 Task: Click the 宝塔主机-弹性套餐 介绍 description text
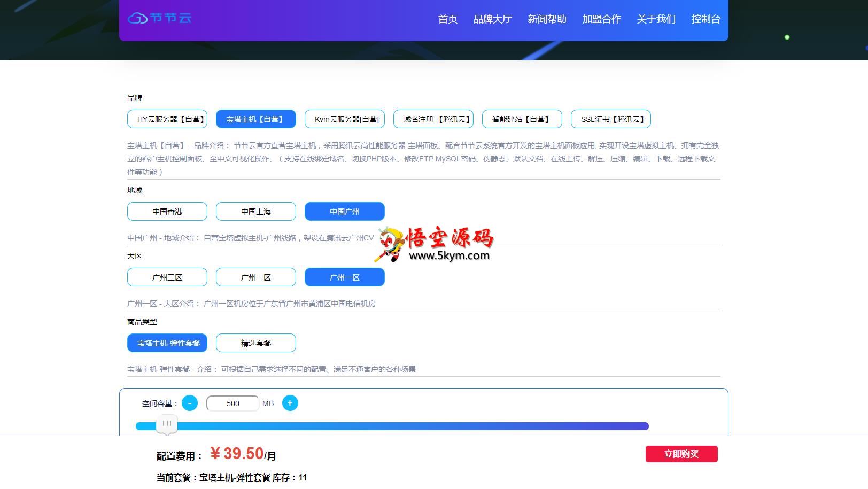click(x=272, y=369)
